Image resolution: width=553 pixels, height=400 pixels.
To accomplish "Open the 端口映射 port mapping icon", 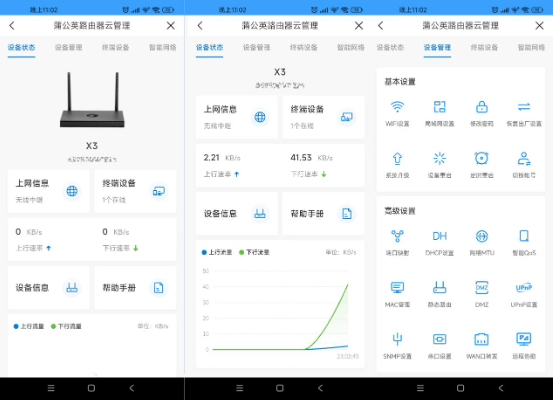I will (397, 236).
